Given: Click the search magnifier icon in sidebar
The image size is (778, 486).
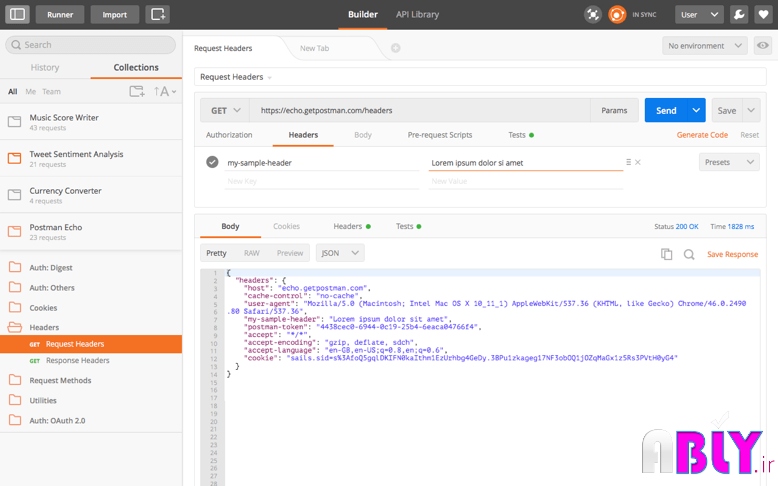Looking at the screenshot, I should 16,45.
